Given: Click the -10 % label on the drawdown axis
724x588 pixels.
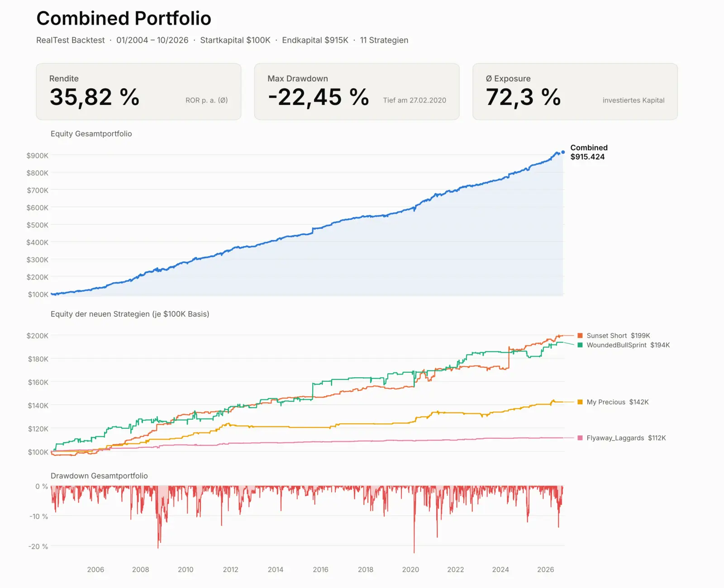Looking at the screenshot, I should pos(38,517).
